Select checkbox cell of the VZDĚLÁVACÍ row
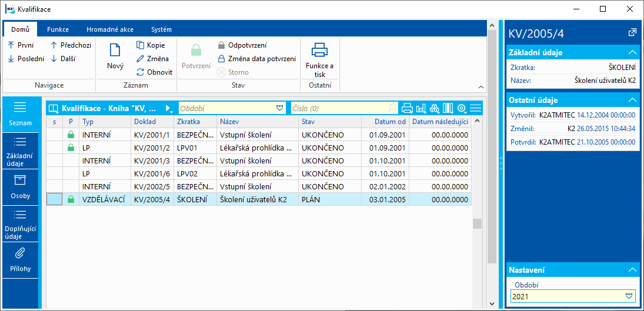 click(54, 199)
